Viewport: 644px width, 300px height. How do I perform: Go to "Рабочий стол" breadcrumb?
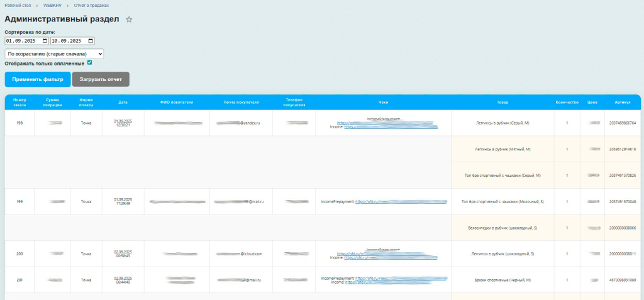click(x=18, y=5)
